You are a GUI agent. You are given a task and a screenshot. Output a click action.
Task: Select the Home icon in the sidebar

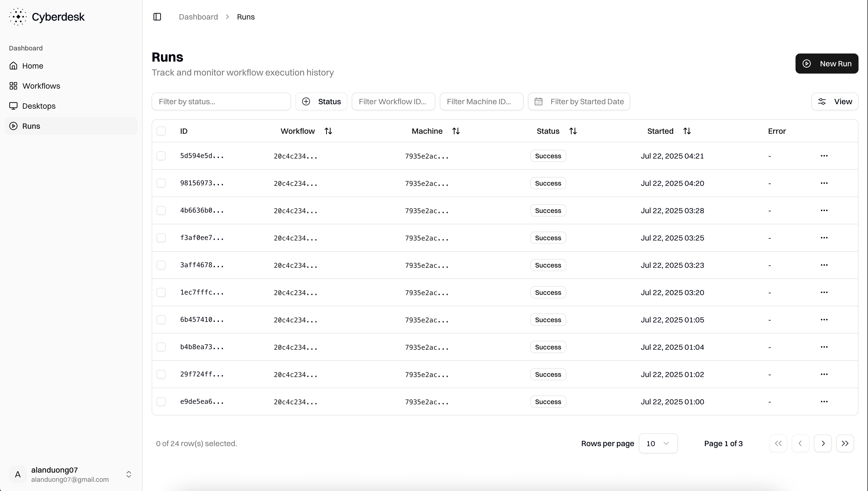(13, 65)
